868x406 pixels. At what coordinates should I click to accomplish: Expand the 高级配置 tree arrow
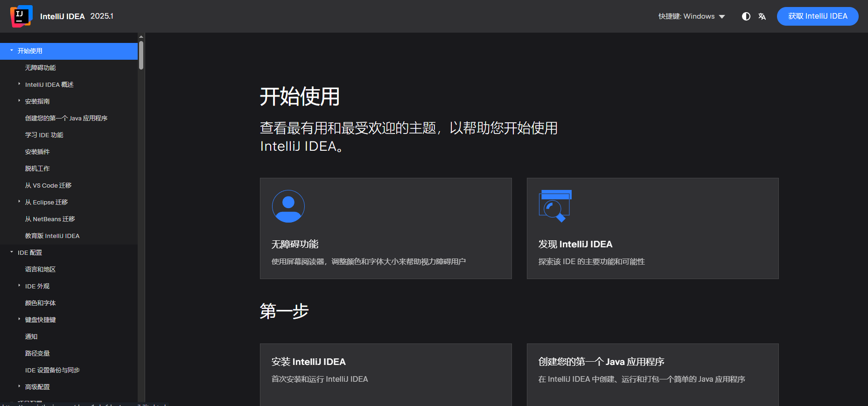[19, 386]
